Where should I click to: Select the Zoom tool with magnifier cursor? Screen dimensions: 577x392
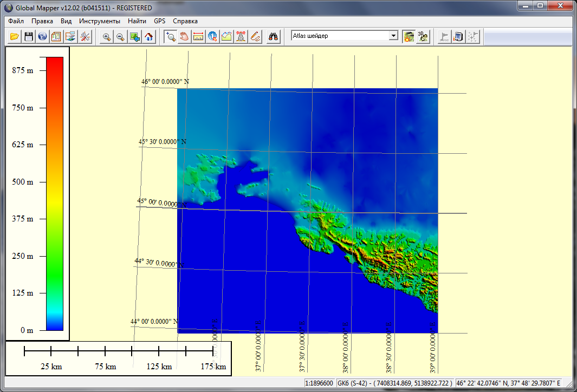point(171,37)
